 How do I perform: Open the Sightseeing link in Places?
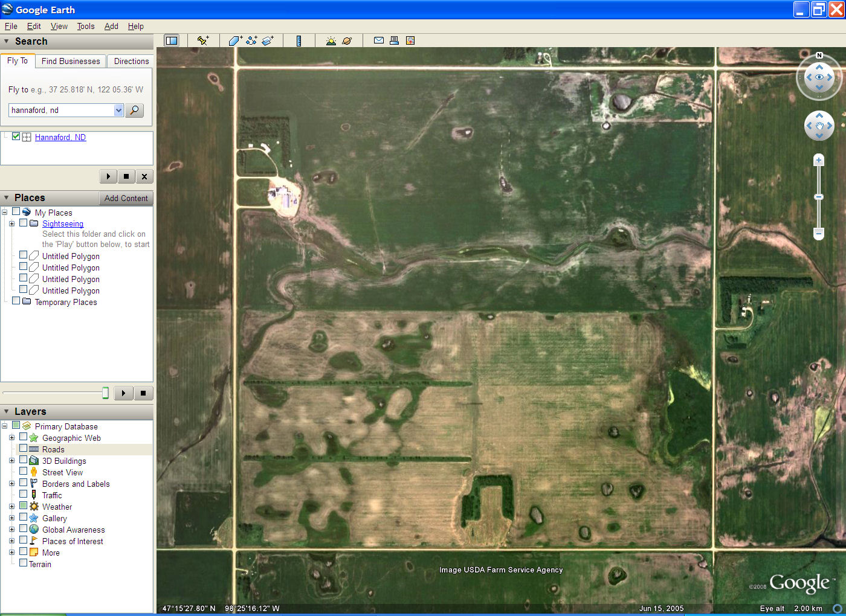[63, 223]
